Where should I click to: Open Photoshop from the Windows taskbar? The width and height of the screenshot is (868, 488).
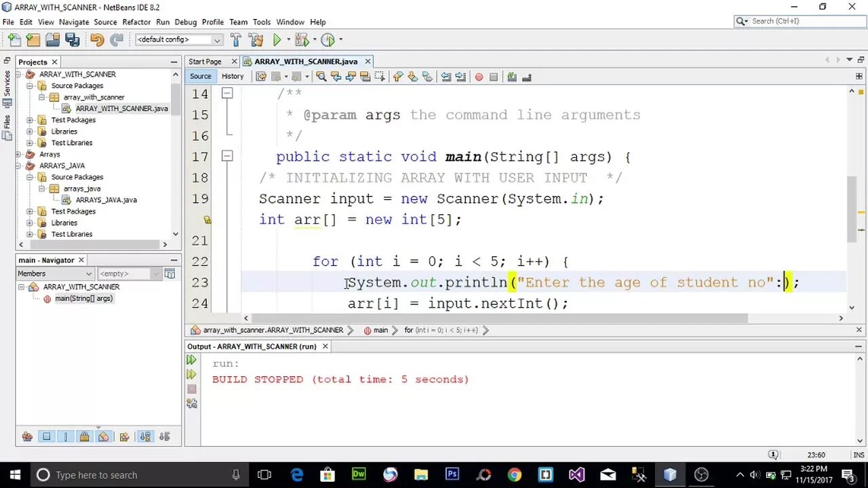pos(452,474)
